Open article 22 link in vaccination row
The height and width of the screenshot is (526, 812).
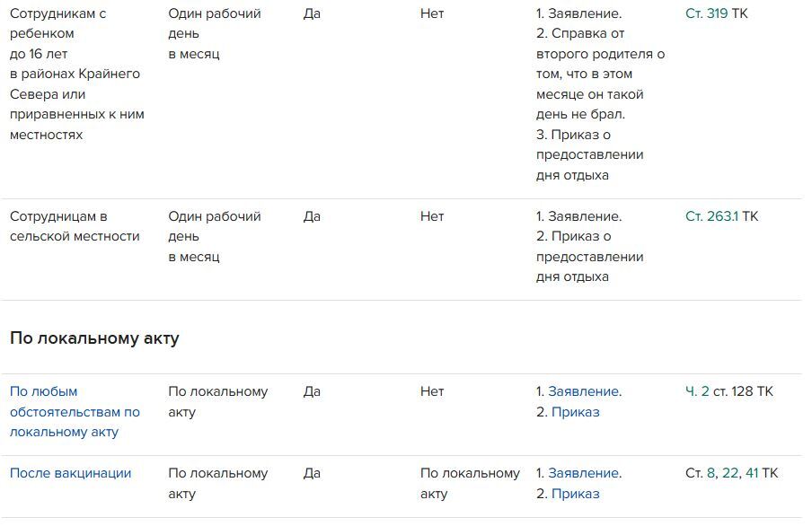pyautogui.click(x=729, y=473)
